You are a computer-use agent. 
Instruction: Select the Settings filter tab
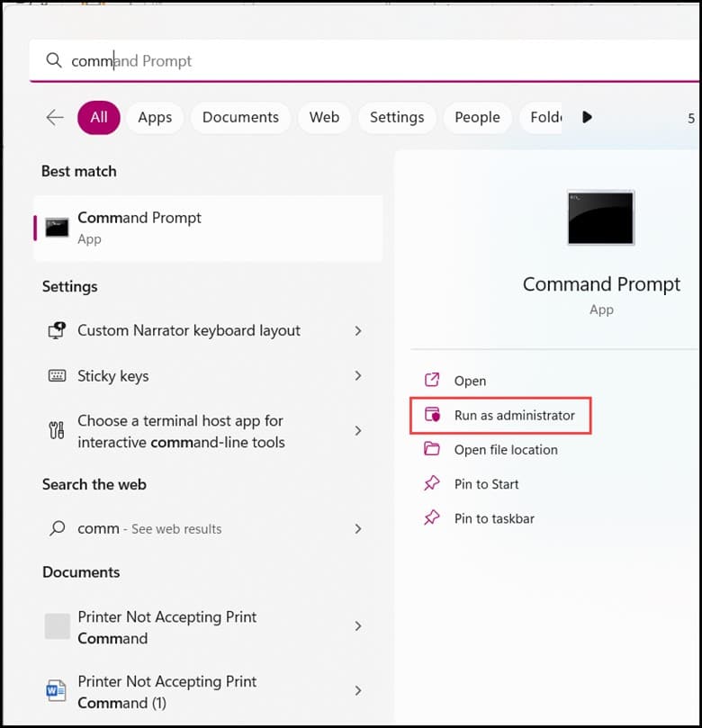397,118
